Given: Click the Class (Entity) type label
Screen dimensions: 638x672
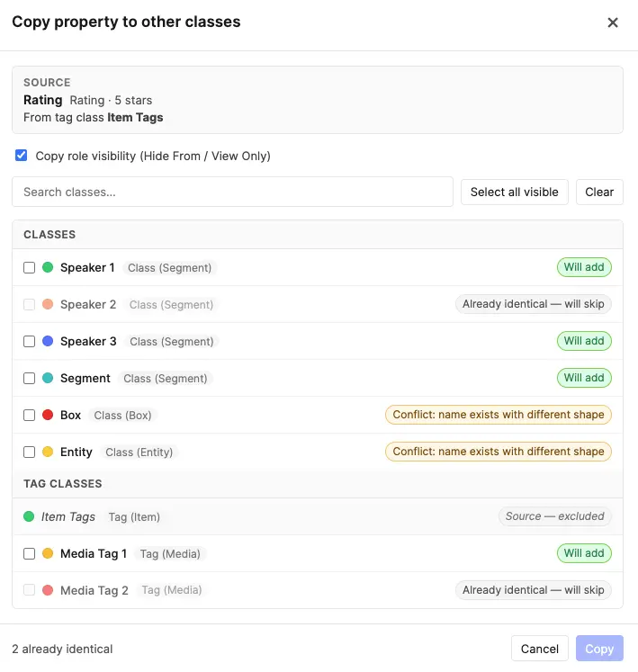Looking at the screenshot, I should click(139, 452).
